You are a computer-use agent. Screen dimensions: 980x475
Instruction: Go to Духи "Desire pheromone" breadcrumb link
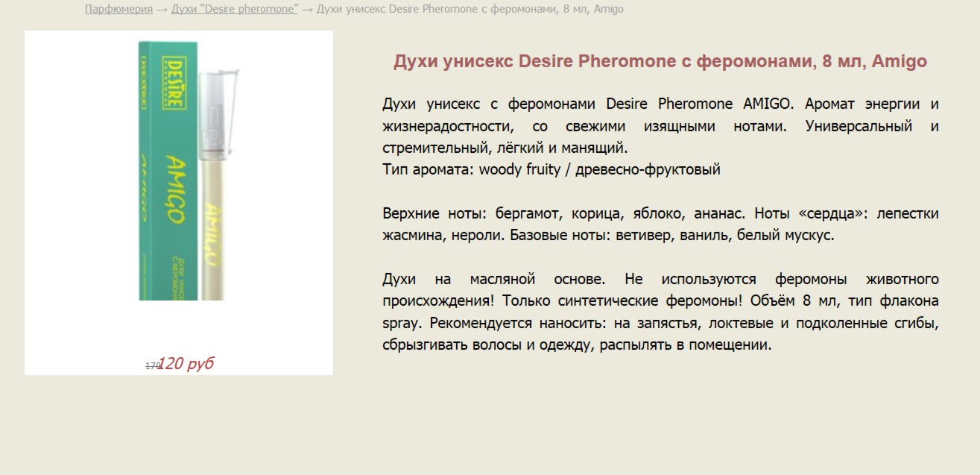tap(235, 9)
